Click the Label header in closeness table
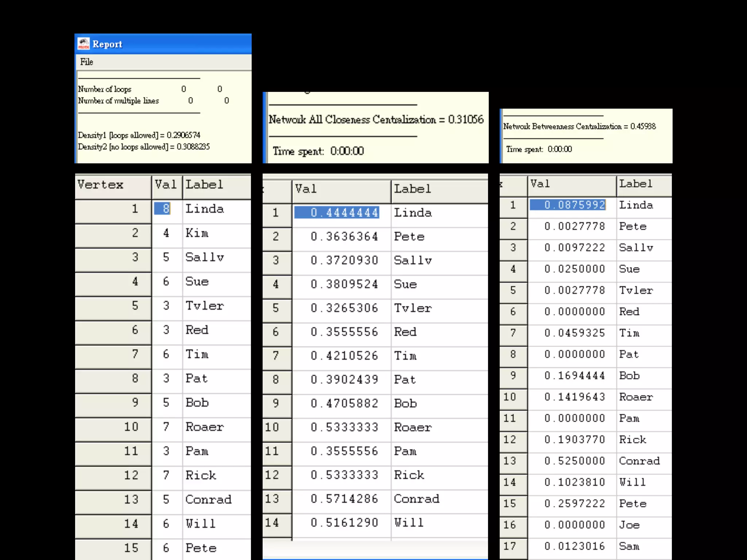Viewport: 747px width, 560px height. tap(413, 189)
